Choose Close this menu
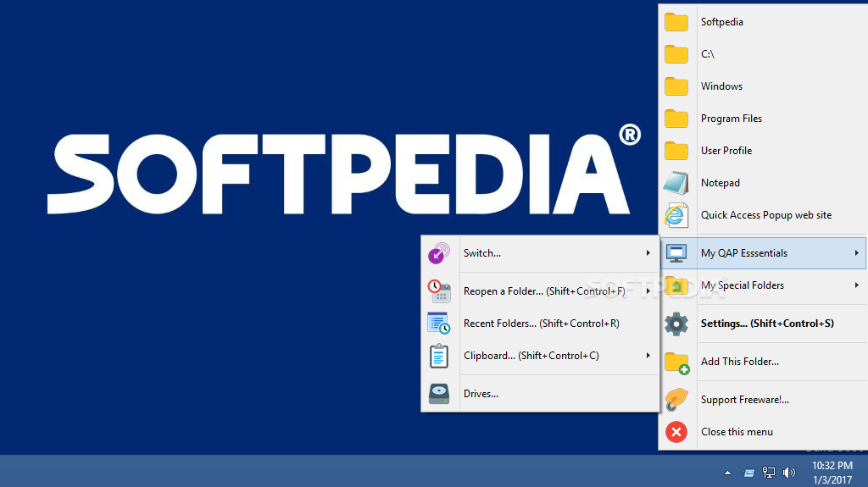868x487 pixels. click(x=763, y=432)
